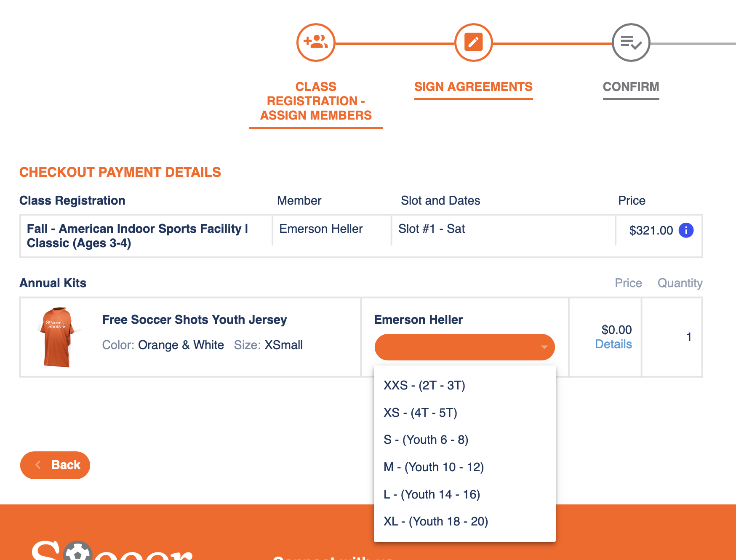Choose XS - (4T - 5T) option

pos(420,413)
